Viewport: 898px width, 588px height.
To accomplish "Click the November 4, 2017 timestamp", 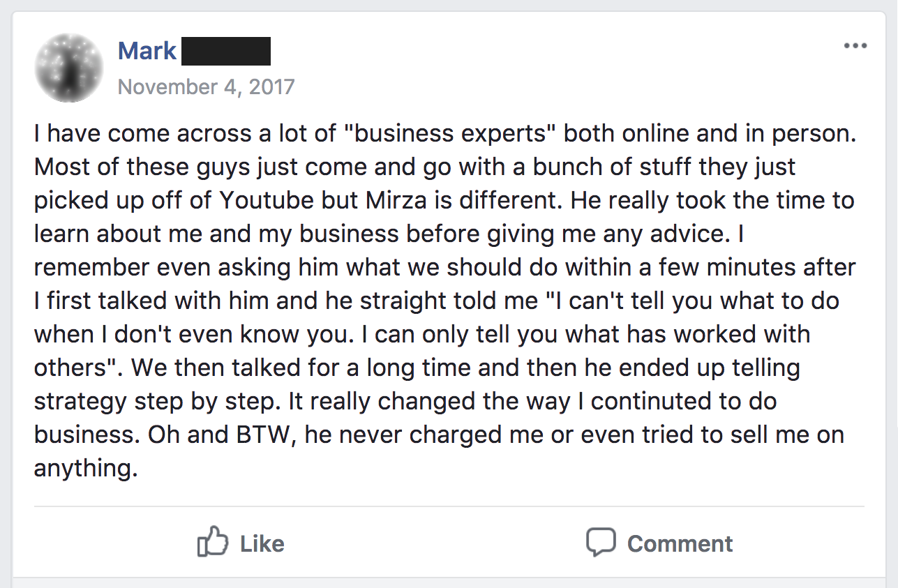I will 207,87.
